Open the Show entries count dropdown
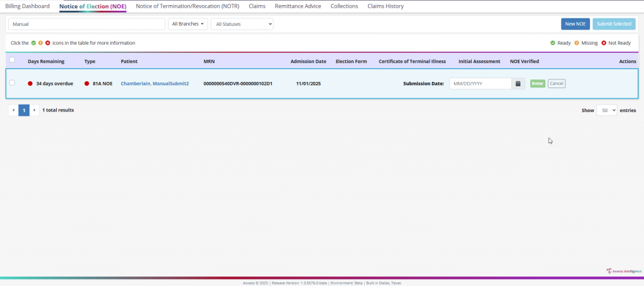The image size is (644, 286). pyautogui.click(x=606, y=110)
